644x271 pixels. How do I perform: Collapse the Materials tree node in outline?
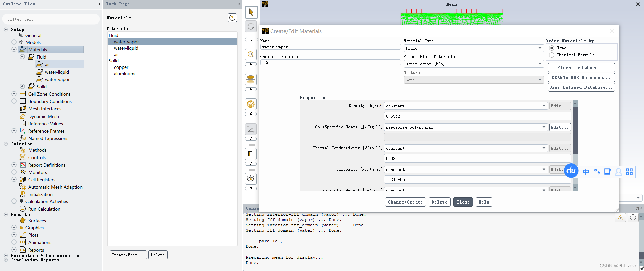pos(14,49)
